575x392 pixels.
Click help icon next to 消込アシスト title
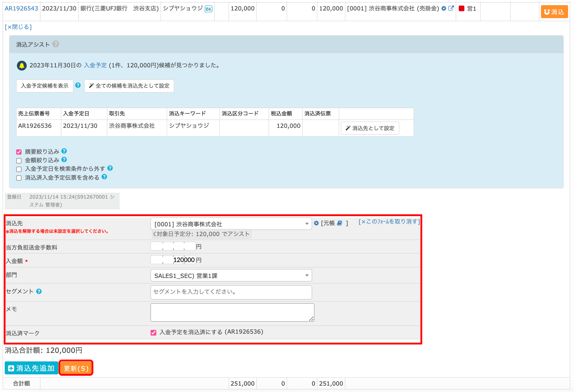(56, 44)
